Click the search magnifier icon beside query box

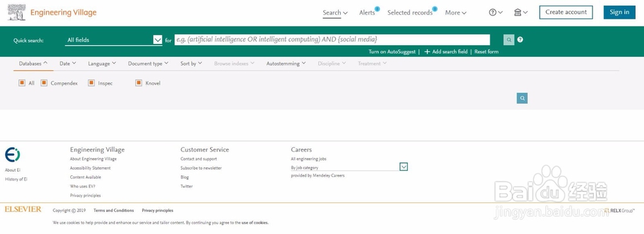click(x=509, y=40)
